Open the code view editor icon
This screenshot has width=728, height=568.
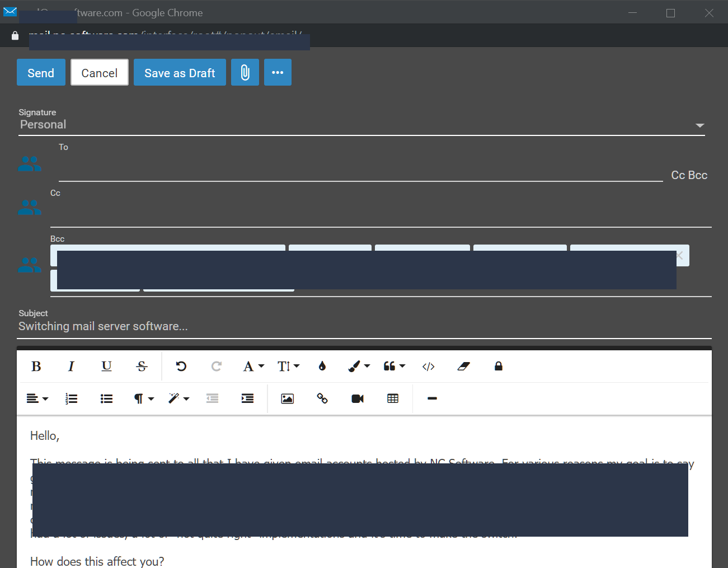428,367
